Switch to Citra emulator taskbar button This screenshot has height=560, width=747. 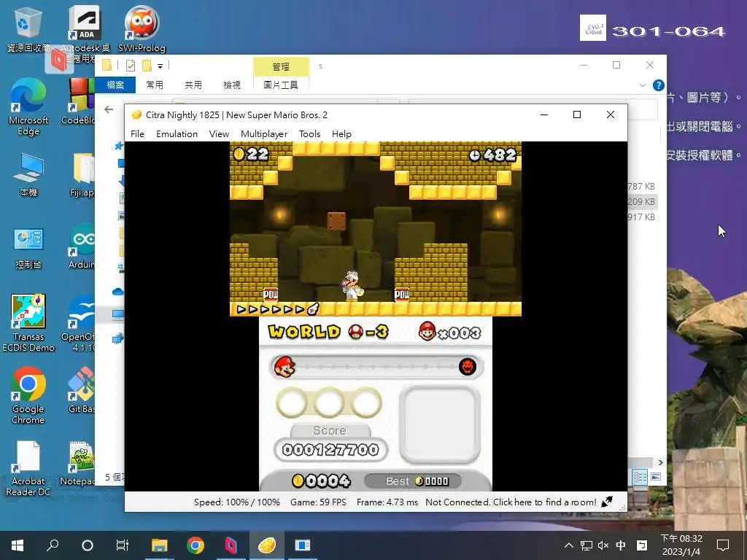point(267,545)
